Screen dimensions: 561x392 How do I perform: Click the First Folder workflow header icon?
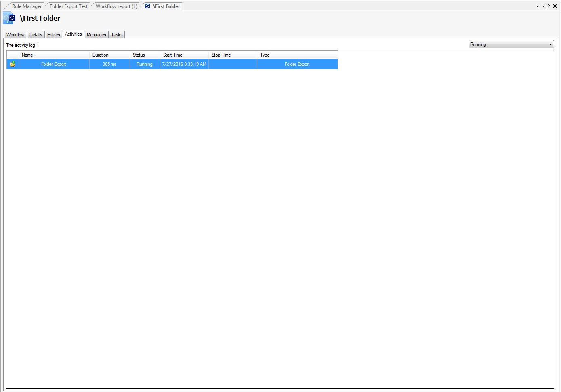9,18
